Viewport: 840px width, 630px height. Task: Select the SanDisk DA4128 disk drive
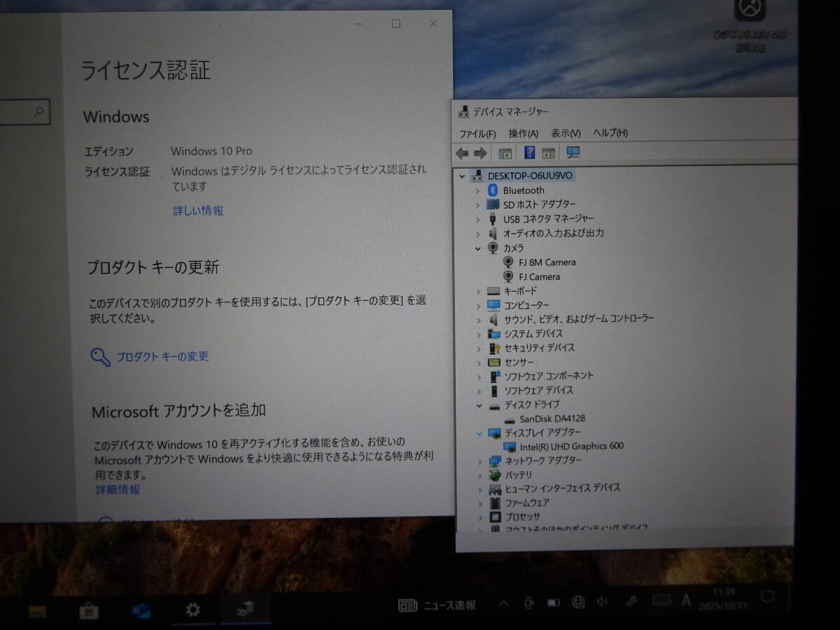coord(552,419)
